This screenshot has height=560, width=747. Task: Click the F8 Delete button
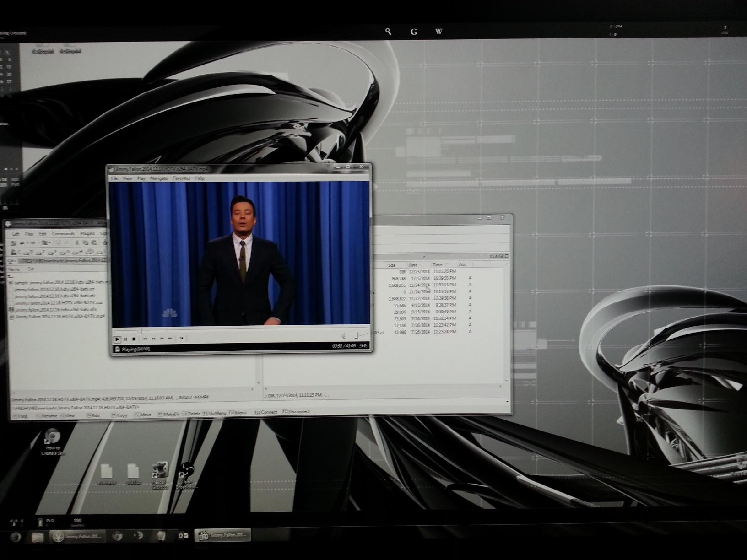coord(192,414)
